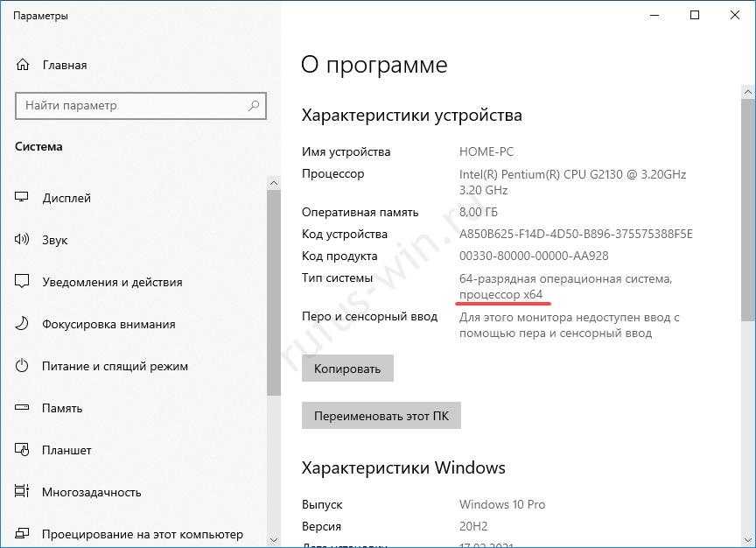Click the Планшет tablet icon

[x=22, y=450]
